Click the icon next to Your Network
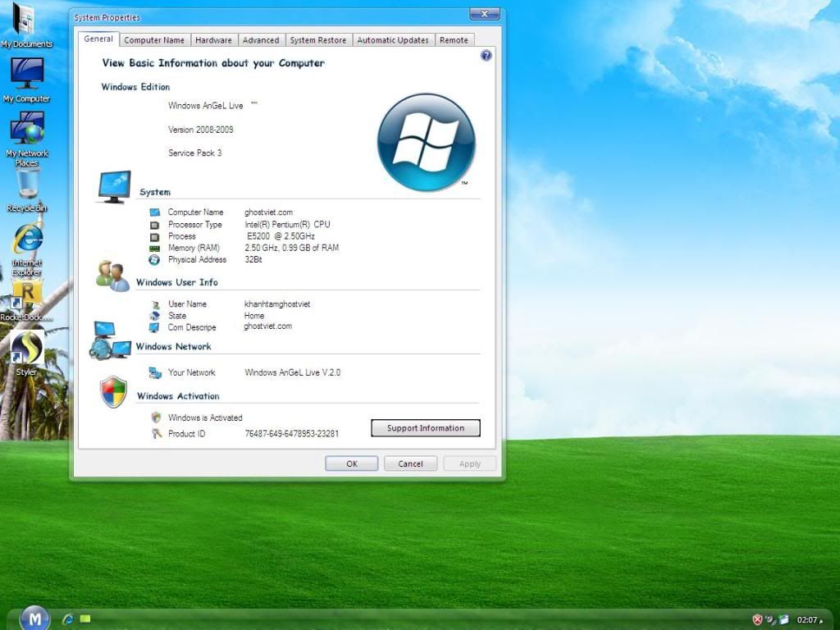The image size is (840, 630). point(155,373)
